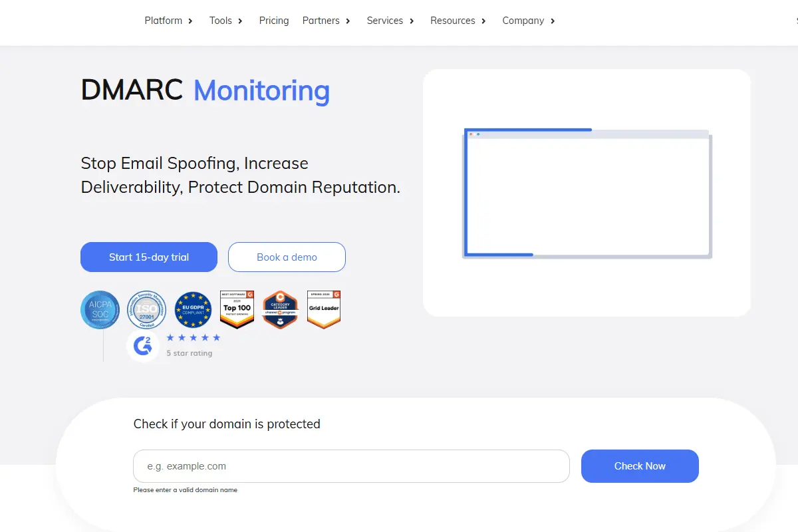Click the Book a demo button
The height and width of the screenshot is (532, 798).
coord(287,257)
